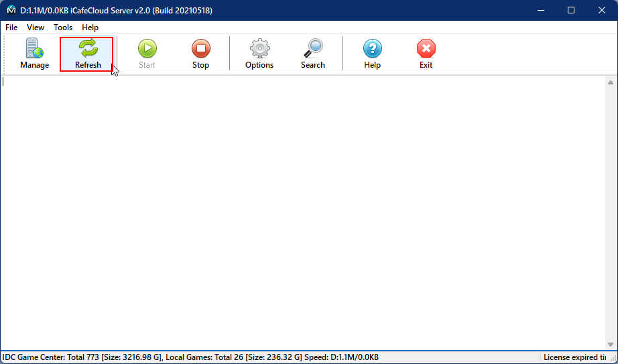Click the blue question mark Help icon
The width and height of the screenshot is (618, 364).
(x=372, y=54)
